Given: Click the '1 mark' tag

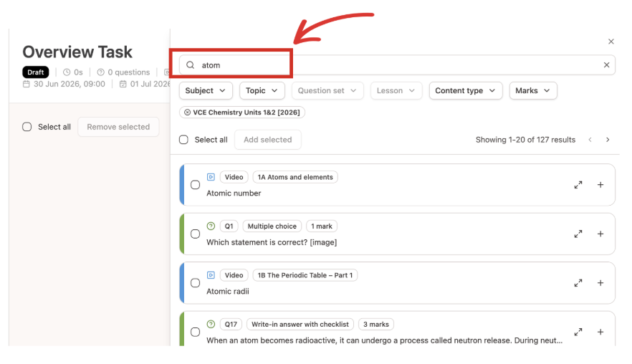Looking at the screenshot, I should tap(322, 226).
